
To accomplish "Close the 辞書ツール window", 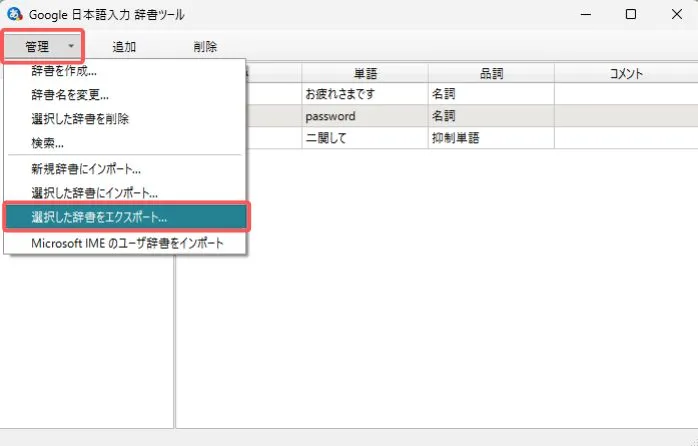I will pos(677,14).
